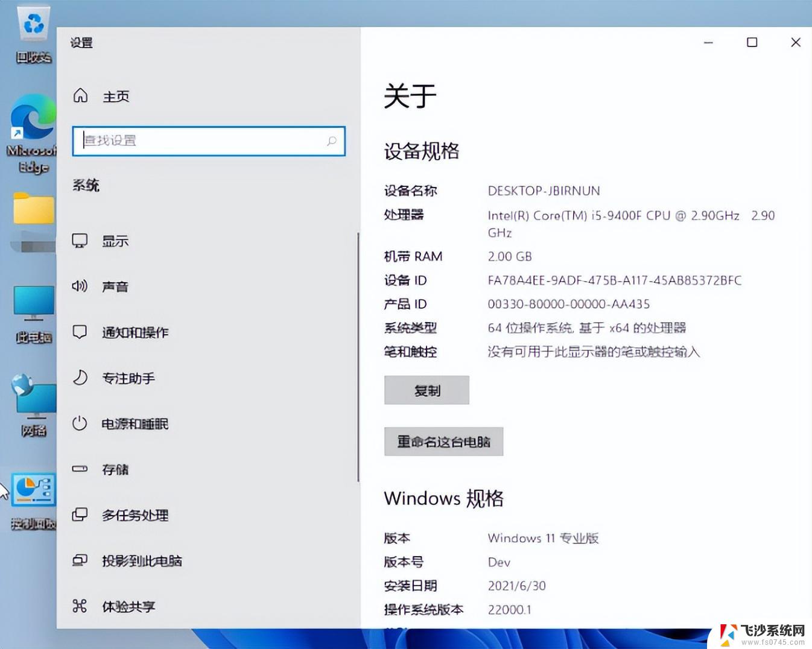Screen dimensions: 812x649
Task: Select the Control Panel desktop icon
Action: click(x=34, y=502)
